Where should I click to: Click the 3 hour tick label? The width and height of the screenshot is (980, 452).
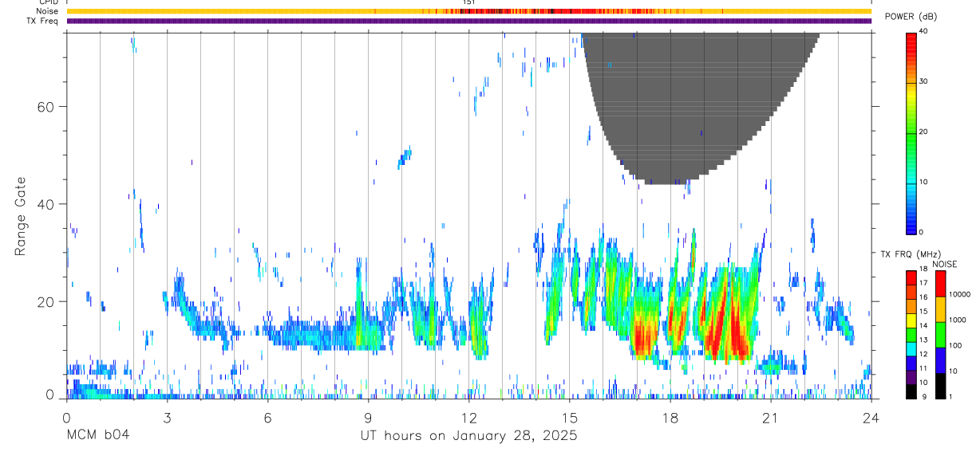(167, 417)
